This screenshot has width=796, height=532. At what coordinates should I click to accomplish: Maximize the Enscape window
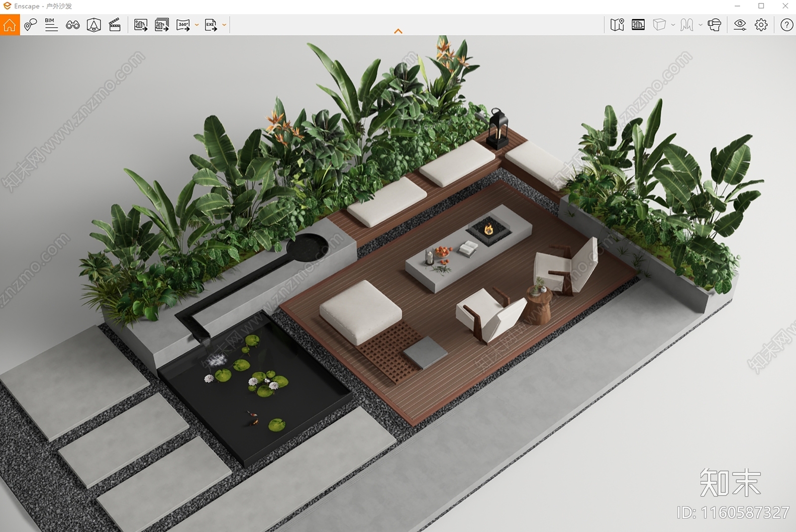point(761,6)
